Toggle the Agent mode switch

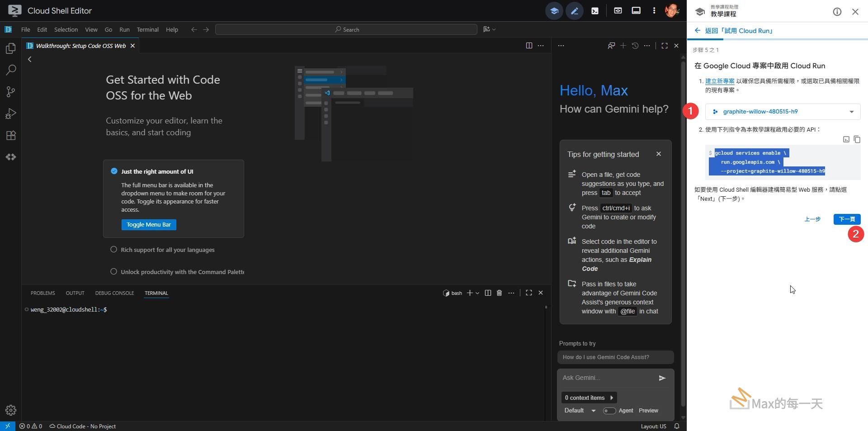609,411
